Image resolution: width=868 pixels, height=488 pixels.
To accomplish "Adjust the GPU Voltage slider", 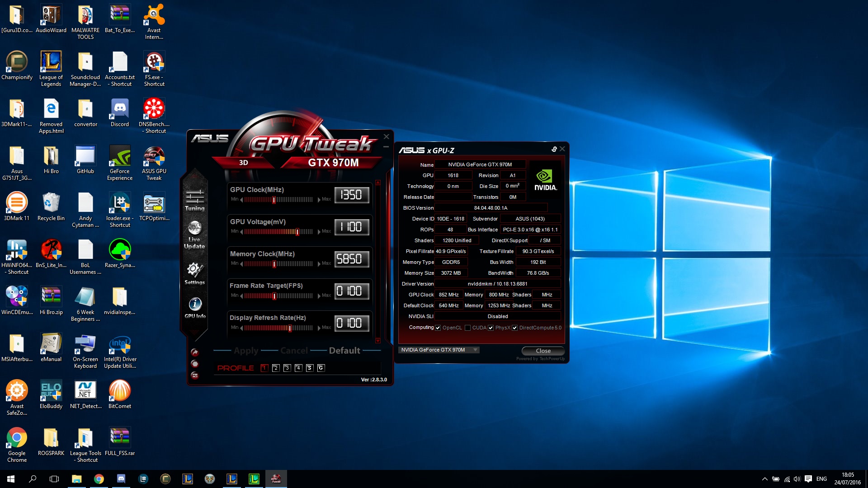I will [x=297, y=232].
